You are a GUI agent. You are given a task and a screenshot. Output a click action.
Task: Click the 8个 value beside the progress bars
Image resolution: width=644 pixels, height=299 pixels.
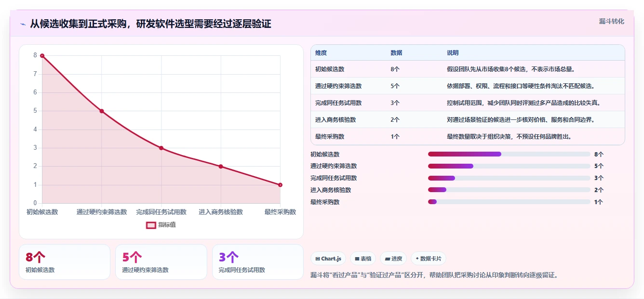click(599, 155)
